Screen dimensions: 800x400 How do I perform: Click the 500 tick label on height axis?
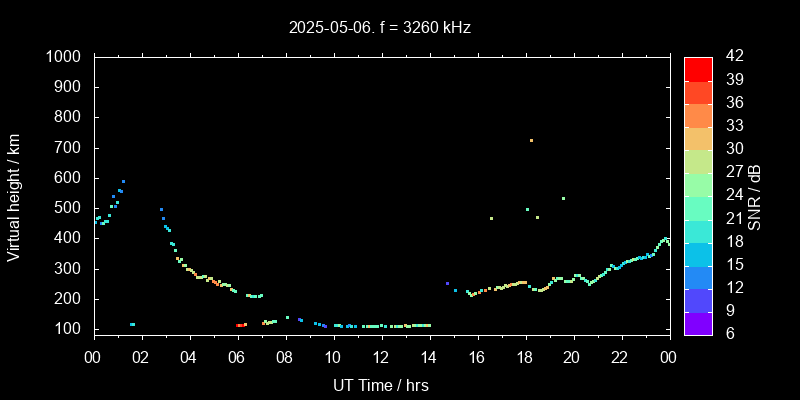pyautogui.click(x=70, y=208)
